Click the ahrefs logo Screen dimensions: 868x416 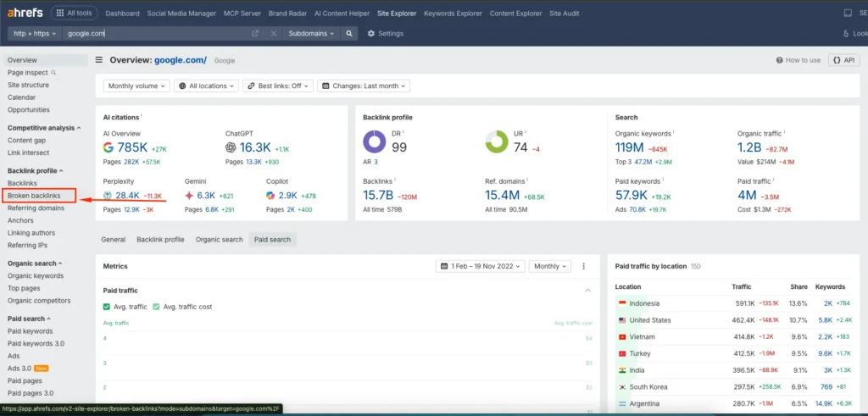[25, 13]
